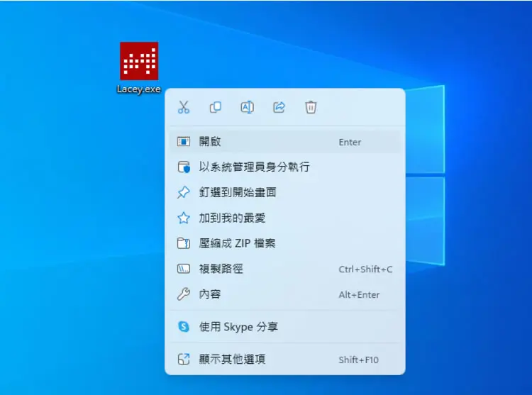The image size is (532, 395).
Task: Click the Rename icon
Action: [x=248, y=107]
